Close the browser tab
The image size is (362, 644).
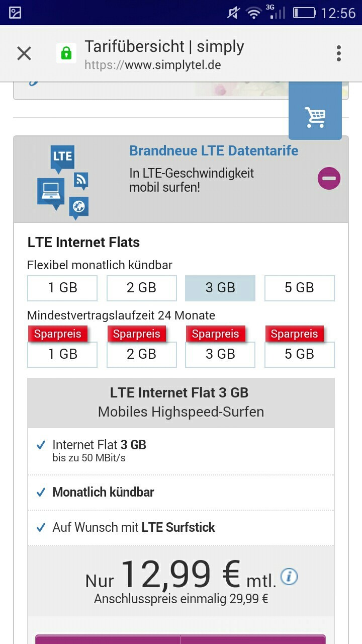tap(24, 53)
